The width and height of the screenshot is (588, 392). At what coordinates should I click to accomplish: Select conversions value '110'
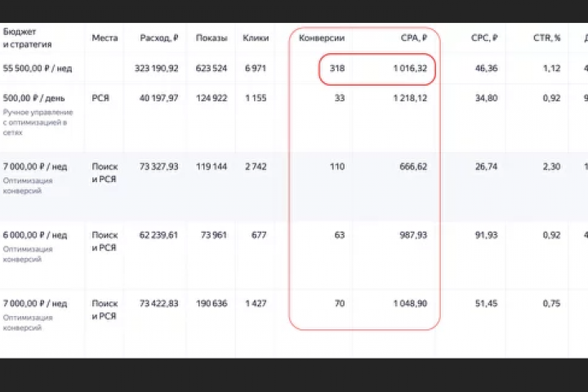click(337, 167)
